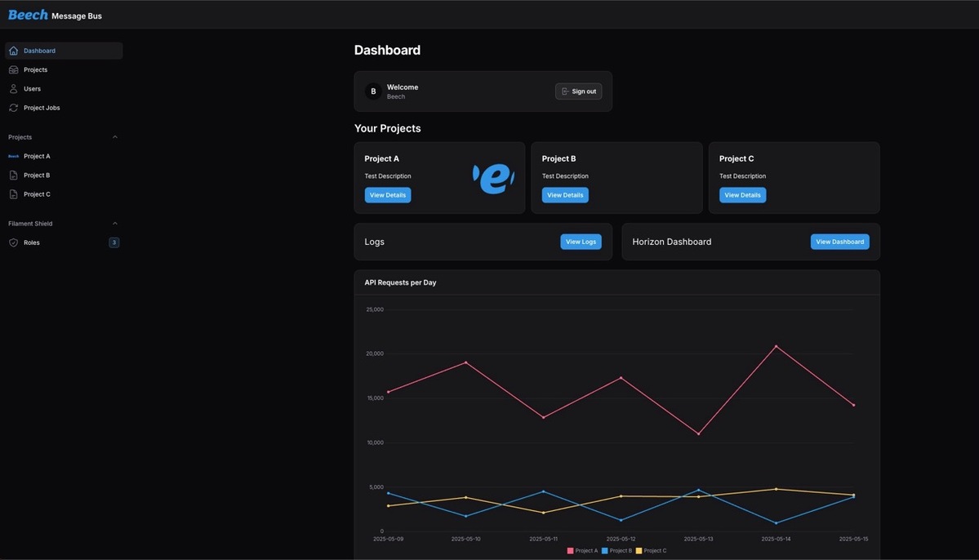Click the Dashboard home icon in sidebar
This screenshot has height=560, width=979.
point(13,51)
